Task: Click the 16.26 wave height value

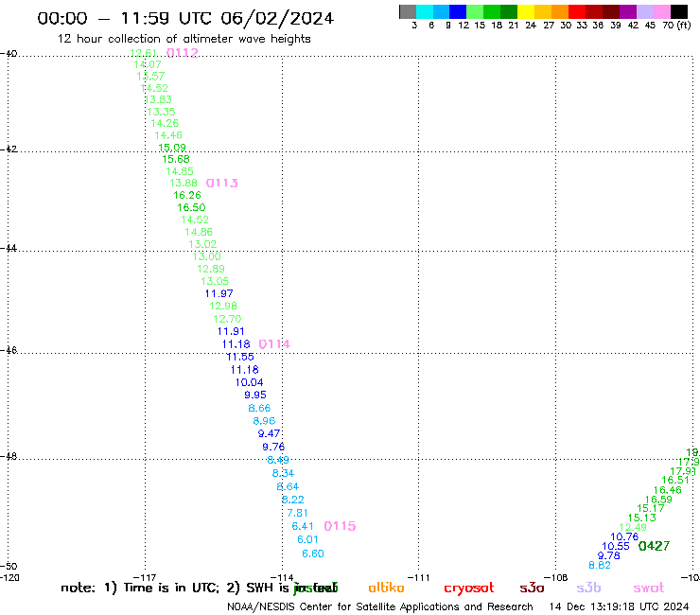Action: (187, 195)
